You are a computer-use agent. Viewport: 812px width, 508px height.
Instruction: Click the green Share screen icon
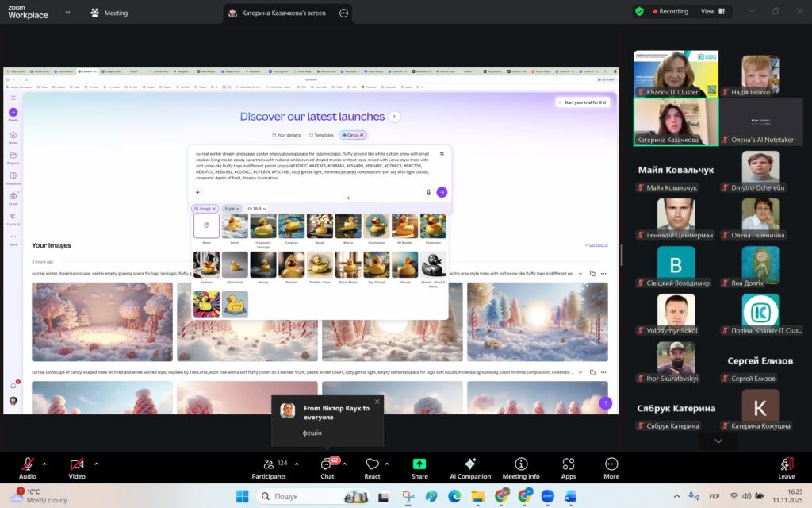click(419, 465)
